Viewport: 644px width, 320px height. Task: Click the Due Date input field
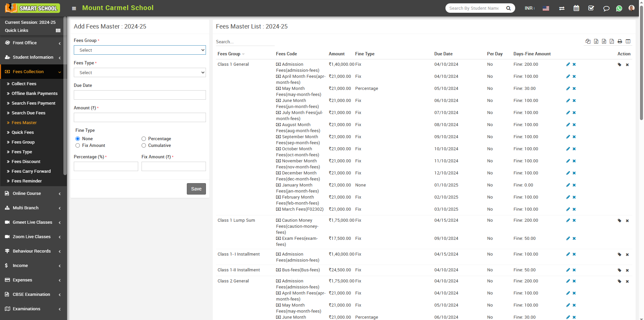[x=140, y=95]
